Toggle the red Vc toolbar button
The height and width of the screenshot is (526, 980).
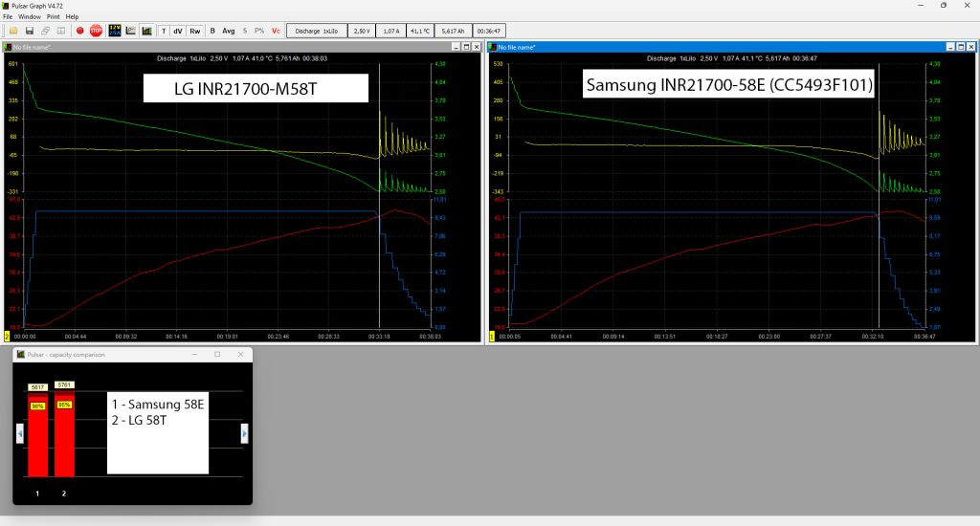click(276, 31)
